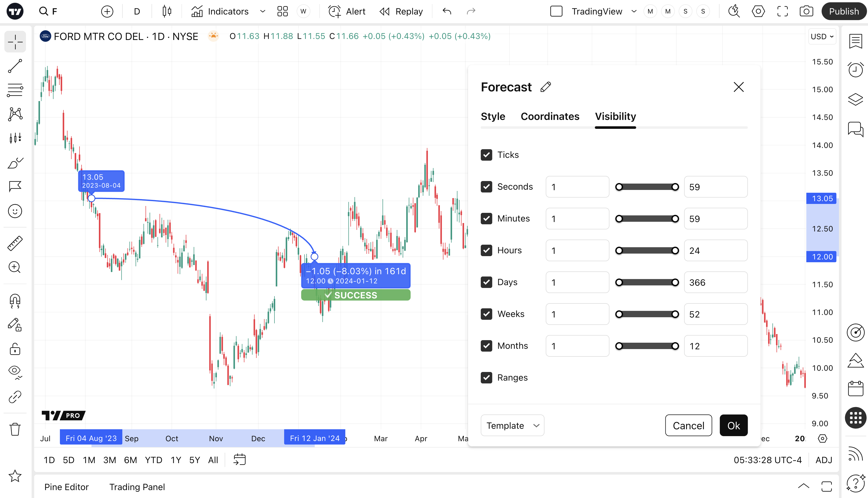The width and height of the screenshot is (868, 498).
Task: Activate the magnet mode icon
Action: (x=15, y=301)
